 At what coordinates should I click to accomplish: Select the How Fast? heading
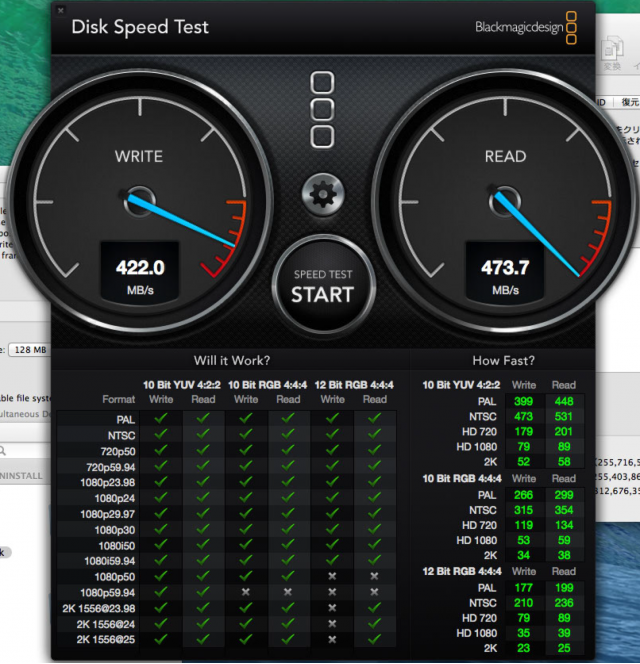pyautogui.click(x=503, y=360)
